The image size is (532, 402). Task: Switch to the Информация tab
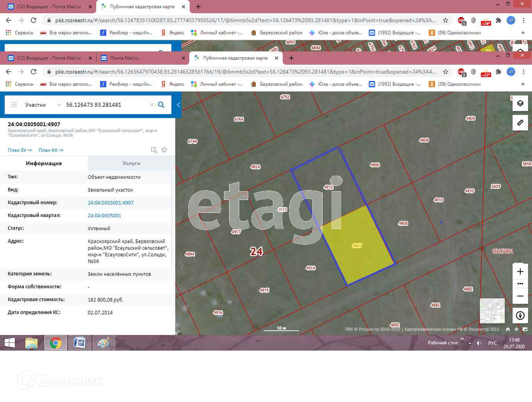(44, 163)
